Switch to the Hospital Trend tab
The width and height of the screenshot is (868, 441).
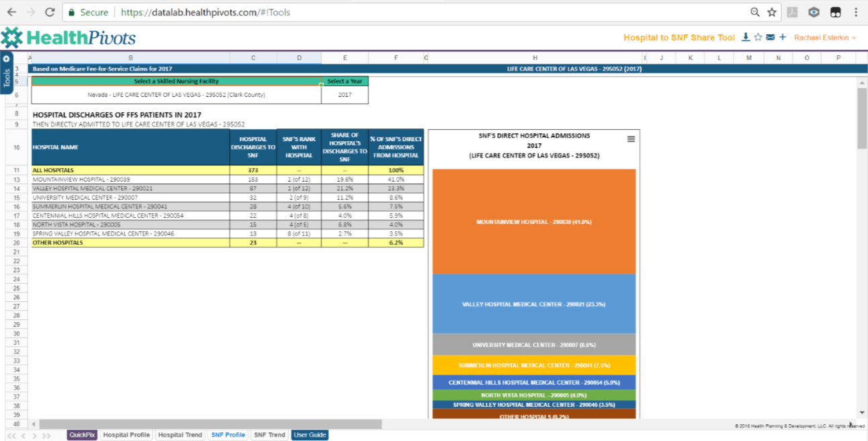pos(180,435)
